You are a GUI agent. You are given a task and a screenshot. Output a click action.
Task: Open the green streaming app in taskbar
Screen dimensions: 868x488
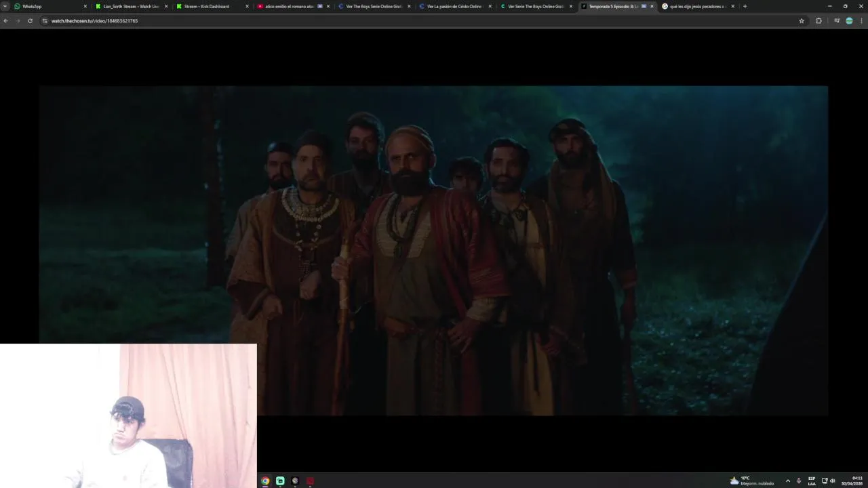(x=280, y=481)
